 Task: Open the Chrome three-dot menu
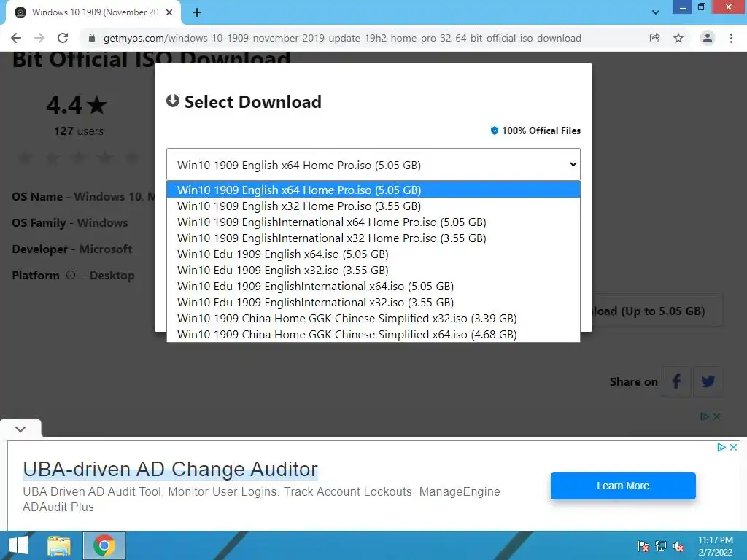coord(731,38)
